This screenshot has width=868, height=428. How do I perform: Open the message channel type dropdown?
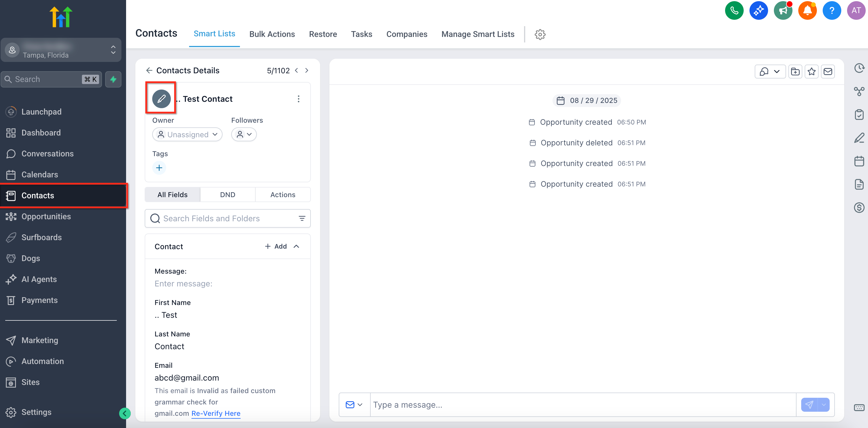(x=354, y=404)
